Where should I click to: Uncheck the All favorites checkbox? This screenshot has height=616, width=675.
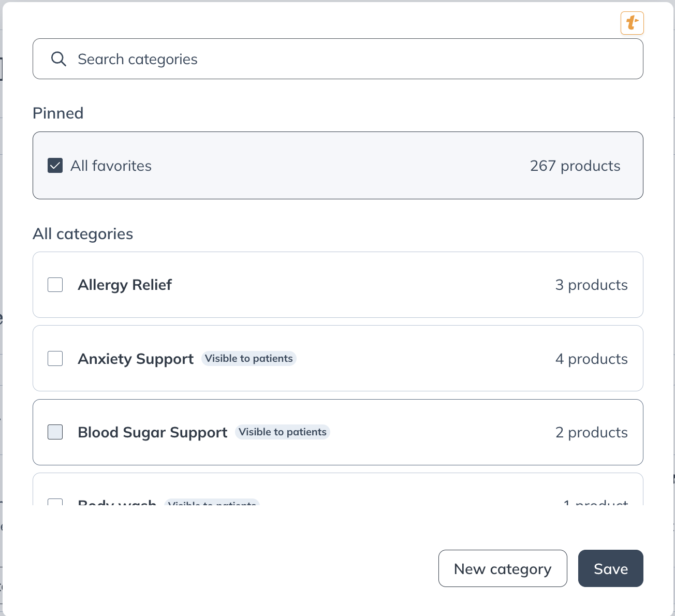(55, 166)
